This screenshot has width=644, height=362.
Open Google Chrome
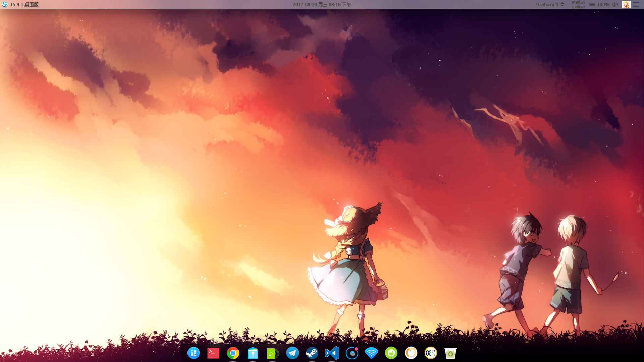pyautogui.click(x=233, y=353)
